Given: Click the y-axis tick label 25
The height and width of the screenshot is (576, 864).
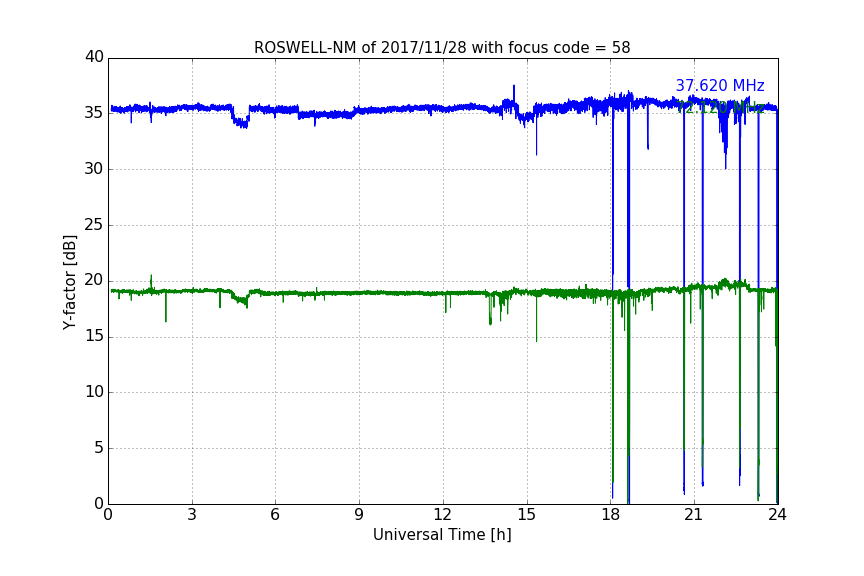Looking at the screenshot, I should (x=94, y=224).
